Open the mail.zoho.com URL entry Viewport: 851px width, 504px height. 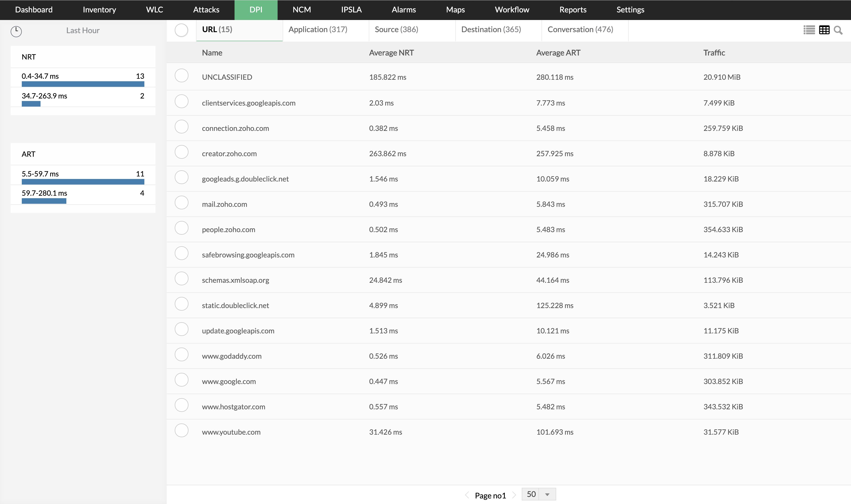[x=224, y=204]
